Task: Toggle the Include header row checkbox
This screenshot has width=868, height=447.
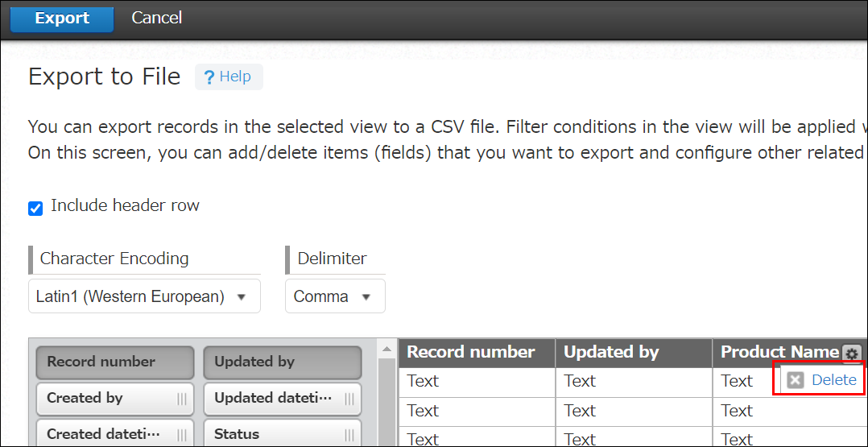Action: tap(35, 209)
